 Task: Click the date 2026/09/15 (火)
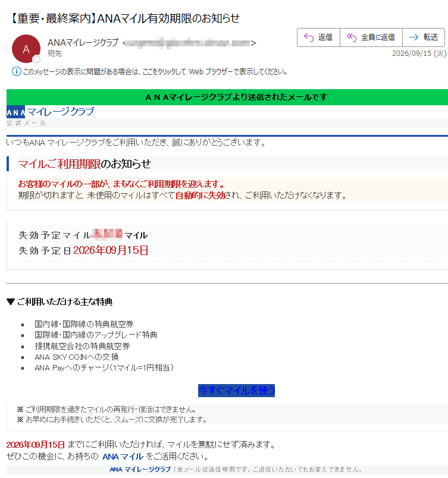(x=419, y=54)
